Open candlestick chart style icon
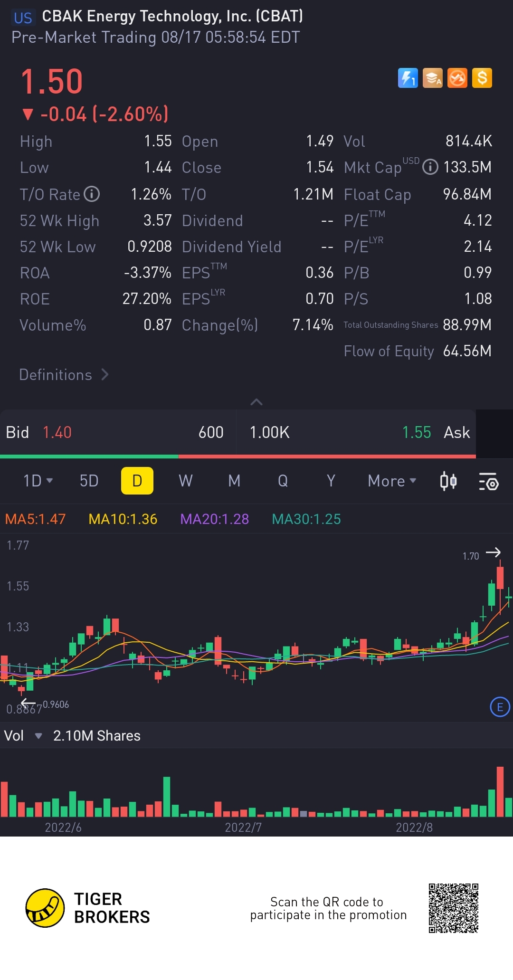513x980 pixels. pos(448,481)
